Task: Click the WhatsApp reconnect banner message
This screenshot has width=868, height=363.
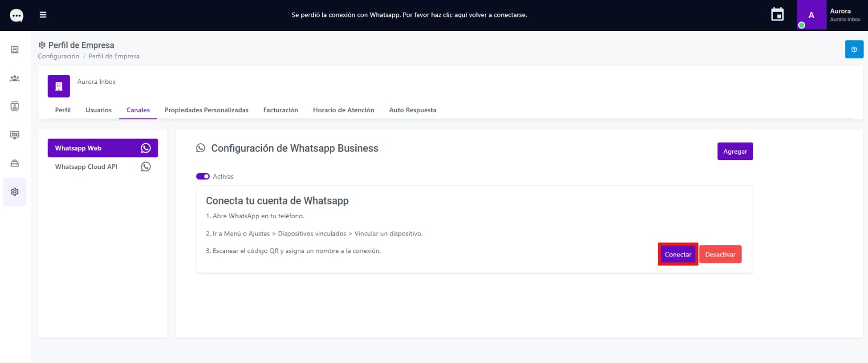Action: coord(409,15)
